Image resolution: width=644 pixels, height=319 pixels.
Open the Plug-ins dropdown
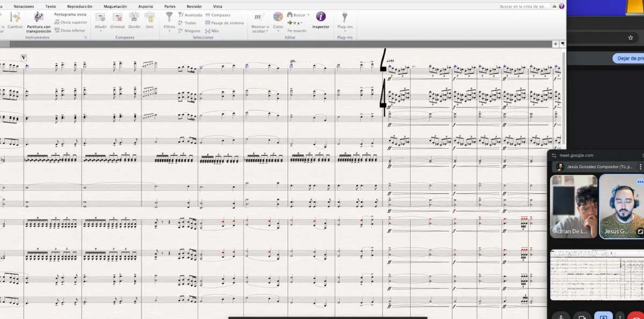point(345,31)
